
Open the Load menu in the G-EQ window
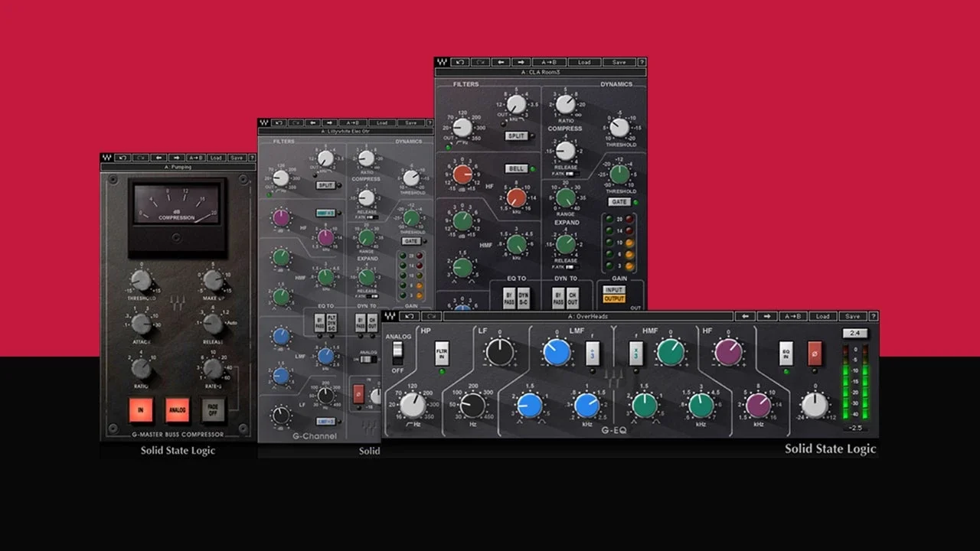pyautogui.click(x=822, y=316)
